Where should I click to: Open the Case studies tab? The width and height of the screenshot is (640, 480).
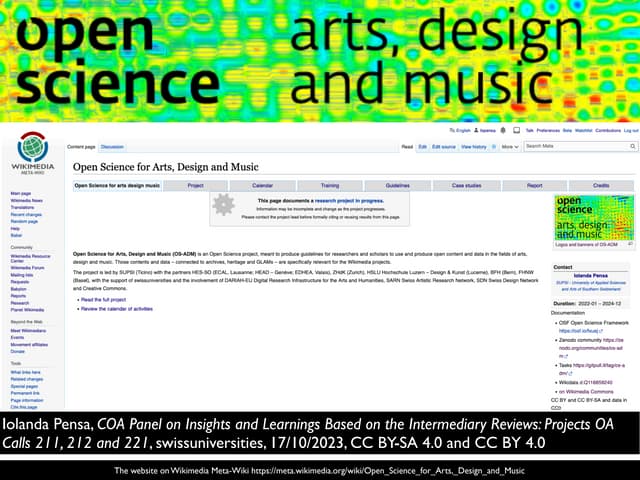pyautogui.click(x=465, y=185)
